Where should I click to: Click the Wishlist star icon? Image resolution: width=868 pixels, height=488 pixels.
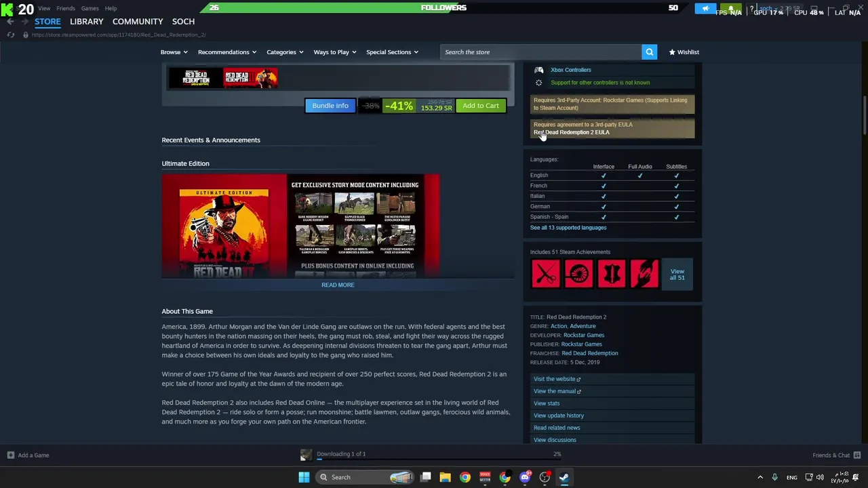672,52
